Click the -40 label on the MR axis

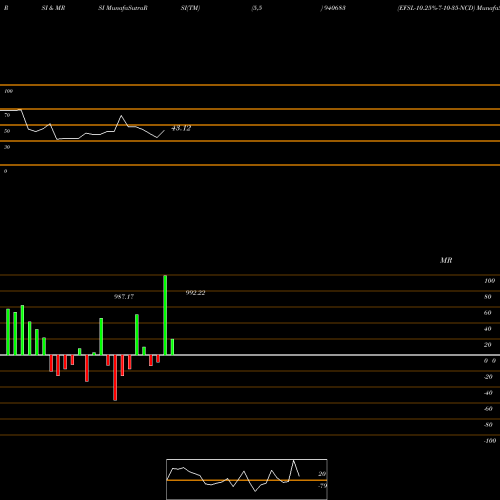point(488,393)
